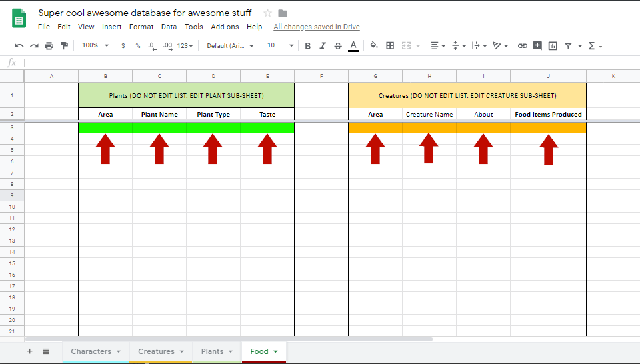
Task: Toggle italic formatting
Action: (x=323, y=46)
